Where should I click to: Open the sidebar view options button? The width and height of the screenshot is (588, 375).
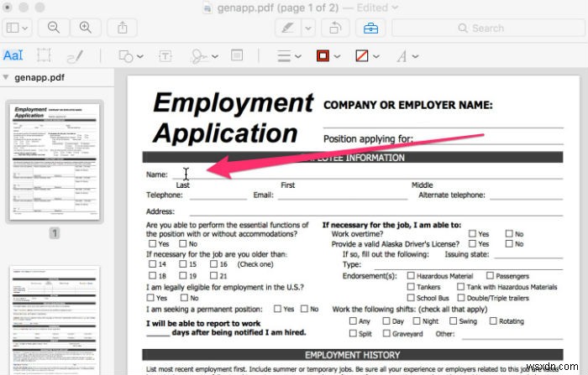click(17, 28)
